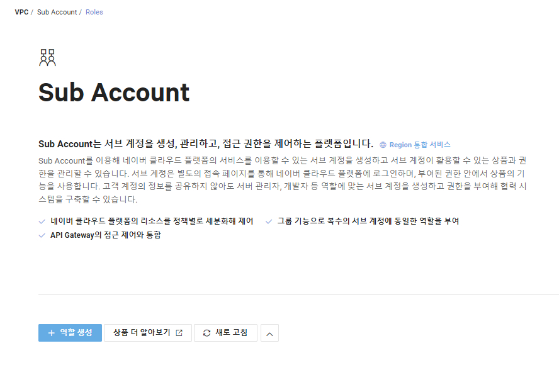Click the bold Sub Account는 서브 계정을 summary sentence

tap(206, 144)
